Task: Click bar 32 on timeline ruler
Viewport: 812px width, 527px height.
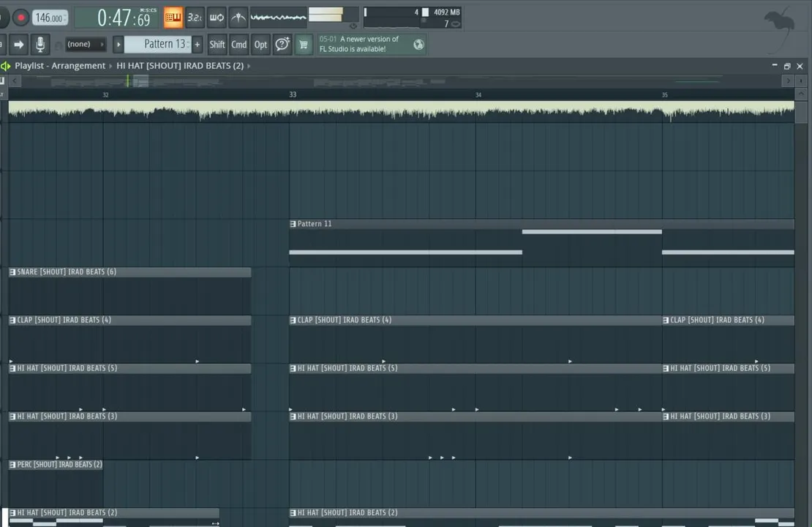Action: (x=105, y=95)
